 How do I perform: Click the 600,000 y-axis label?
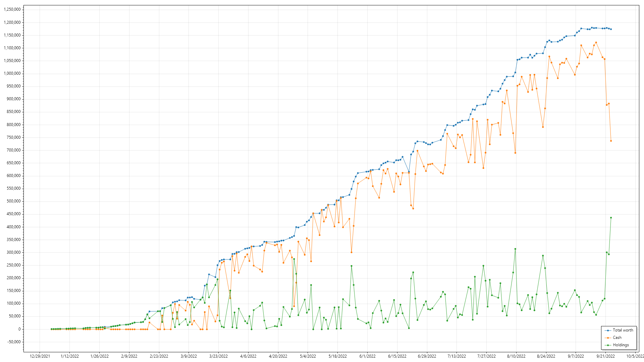[x=14, y=176]
